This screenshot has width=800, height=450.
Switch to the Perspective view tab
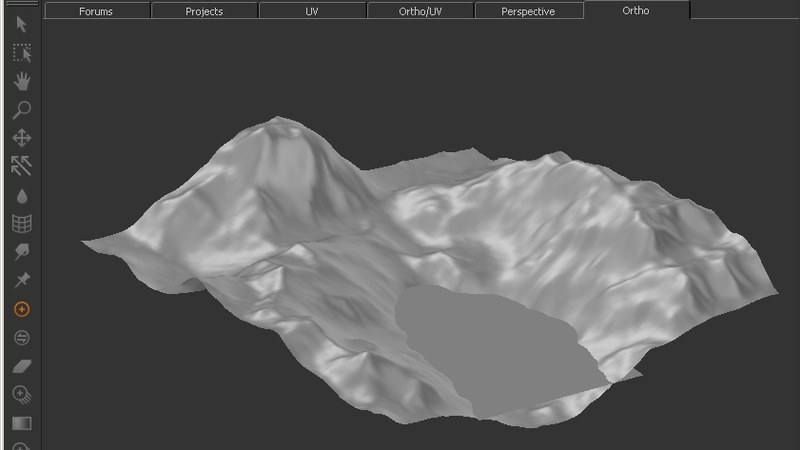pyautogui.click(x=528, y=11)
